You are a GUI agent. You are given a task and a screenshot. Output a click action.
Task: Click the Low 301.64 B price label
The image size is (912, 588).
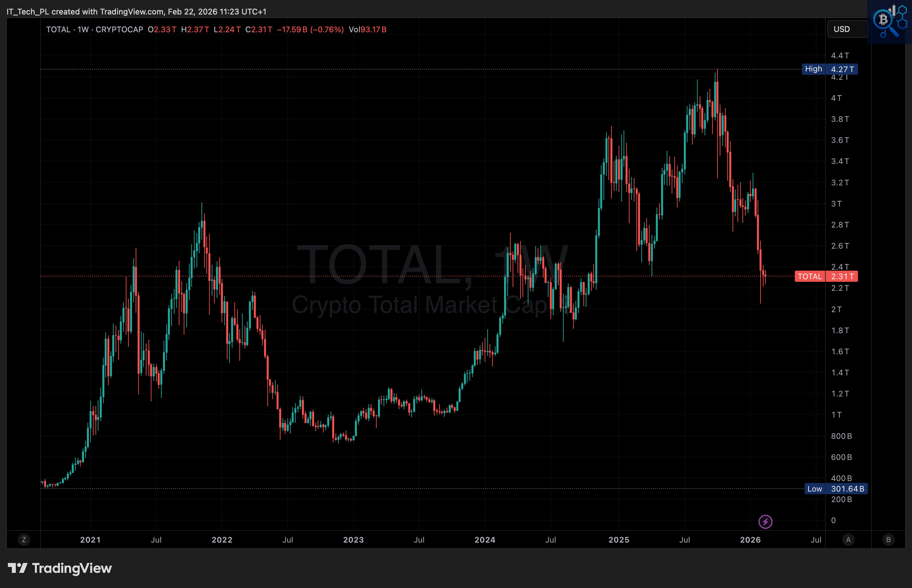(x=836, y=489)
